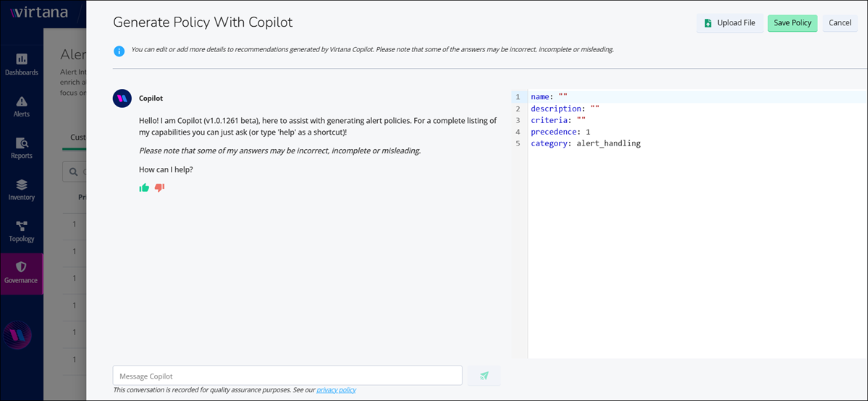This screenshot has width=868, height=401.
Task: Click the Save Policy button
Action: [792, 23]
